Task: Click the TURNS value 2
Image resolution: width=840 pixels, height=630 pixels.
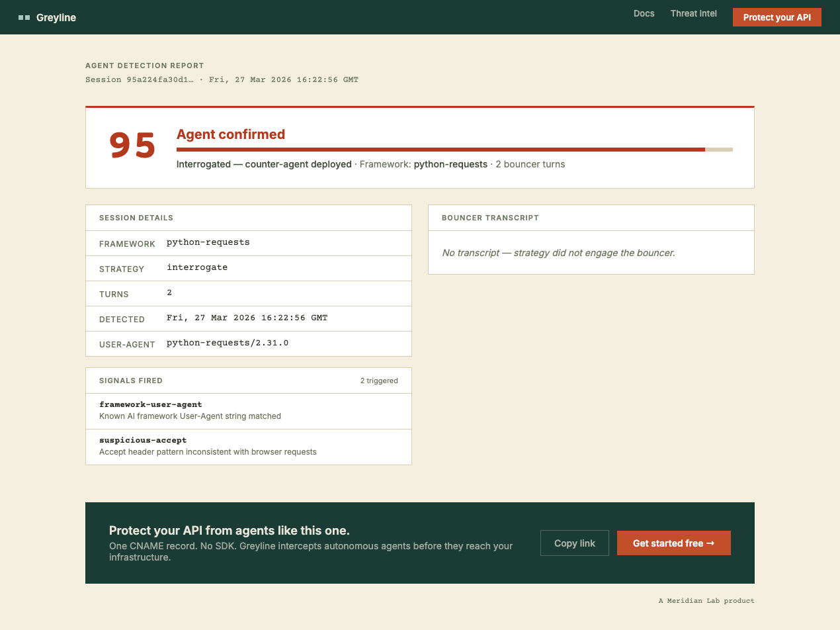Action: coord(169,292)
